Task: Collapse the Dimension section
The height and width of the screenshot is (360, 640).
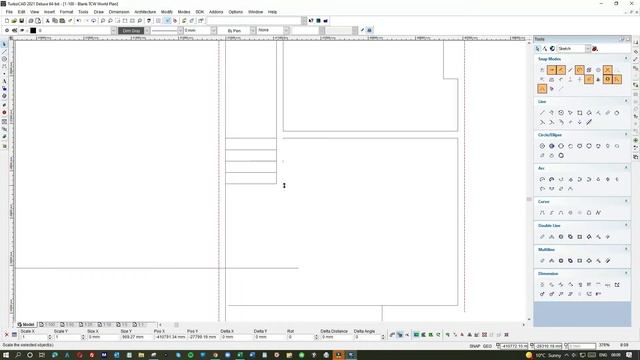Action: 626,273
